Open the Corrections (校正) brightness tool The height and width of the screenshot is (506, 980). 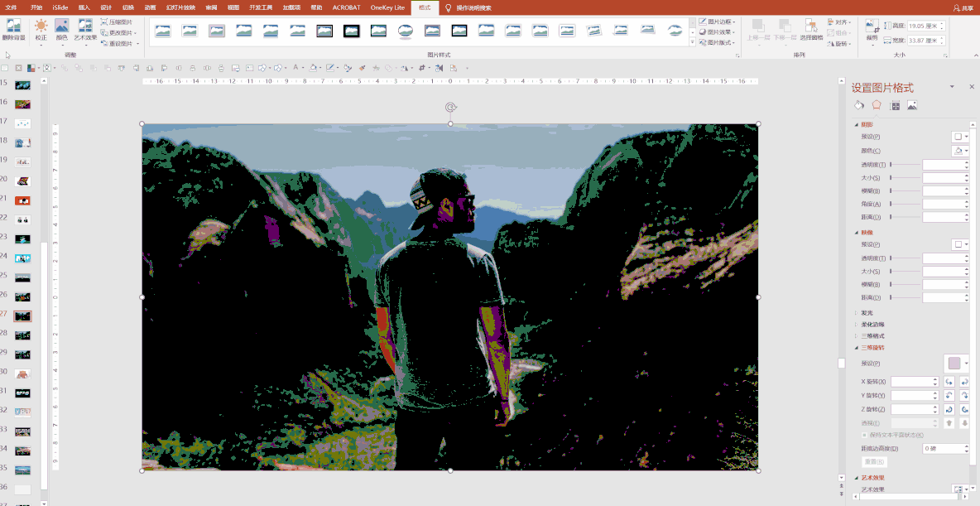click(x=41, y=30)
